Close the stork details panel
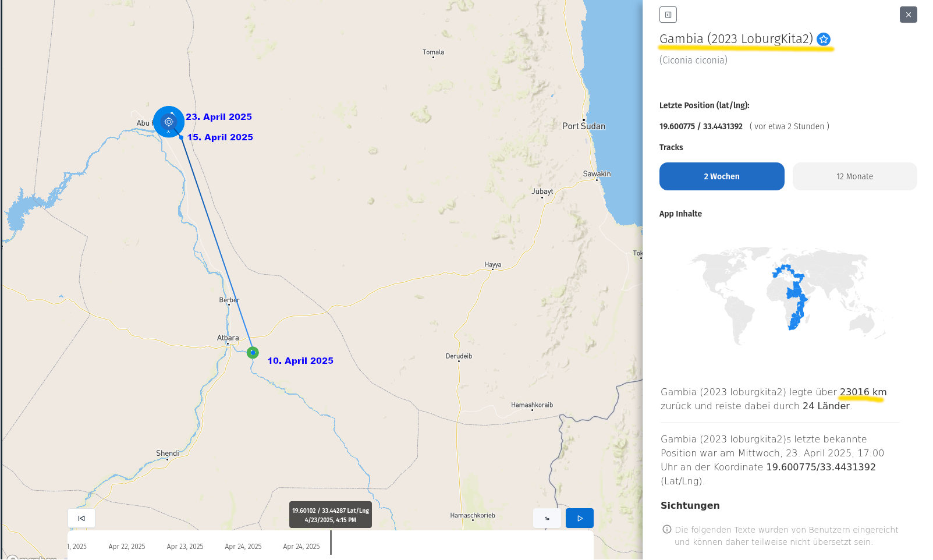 tap(908, 15)
